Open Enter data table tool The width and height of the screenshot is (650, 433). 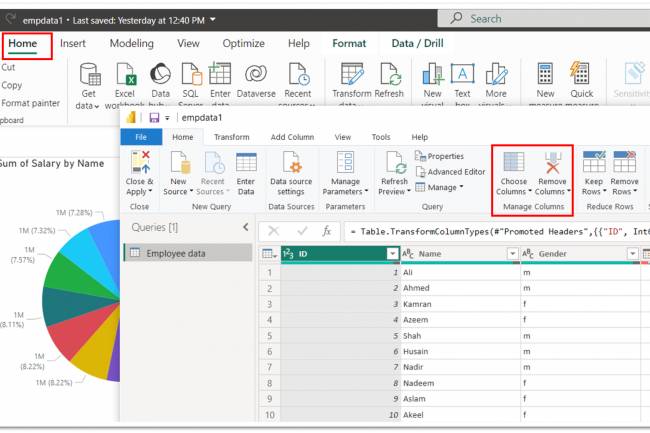[220, 86]
